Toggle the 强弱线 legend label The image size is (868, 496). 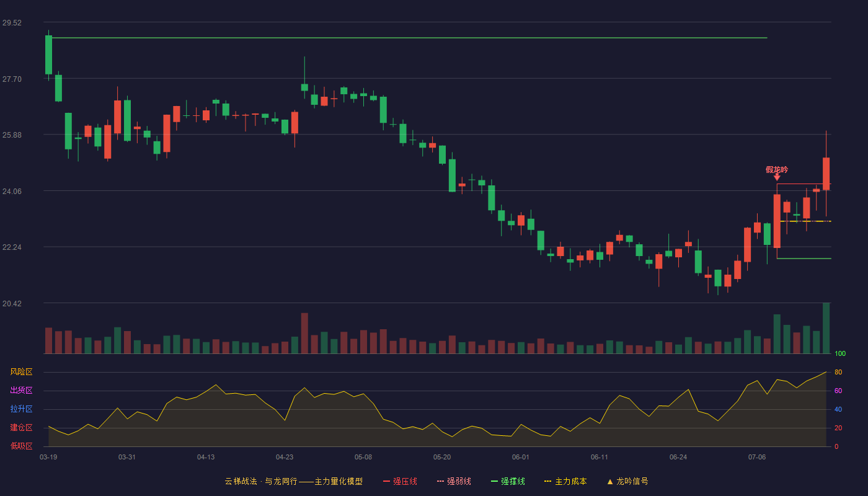[x=459, y=481]
